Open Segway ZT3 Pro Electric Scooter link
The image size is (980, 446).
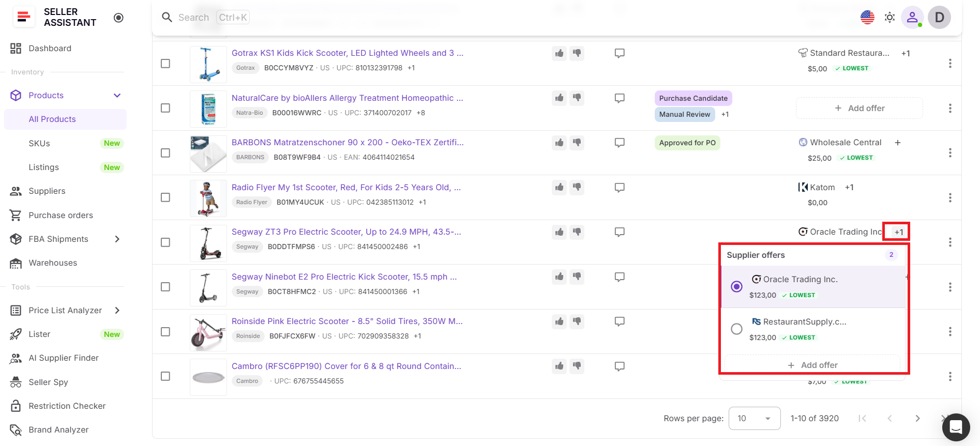(346, 232)
